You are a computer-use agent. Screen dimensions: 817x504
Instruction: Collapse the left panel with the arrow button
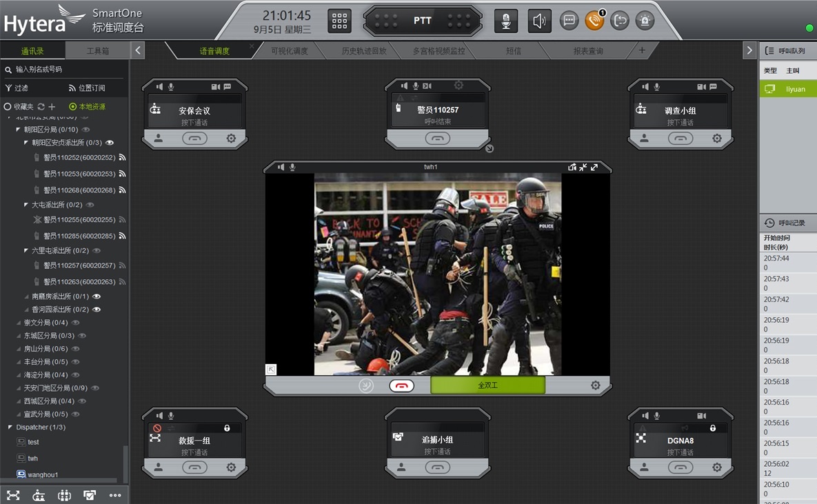click(138, 50)
